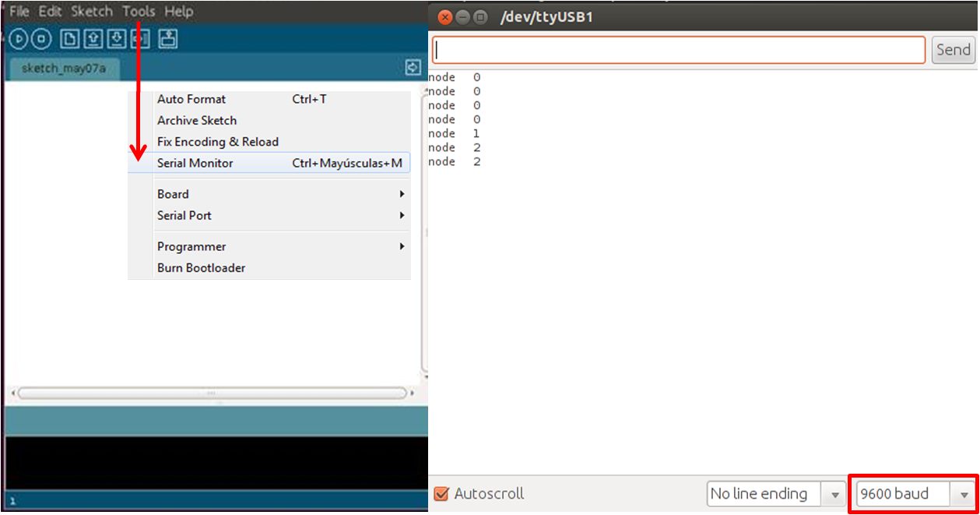Viewport: 980px width, 515px height.
Task: Click the Verify (play) toolbar icon
Action: [x=19, y=39]
